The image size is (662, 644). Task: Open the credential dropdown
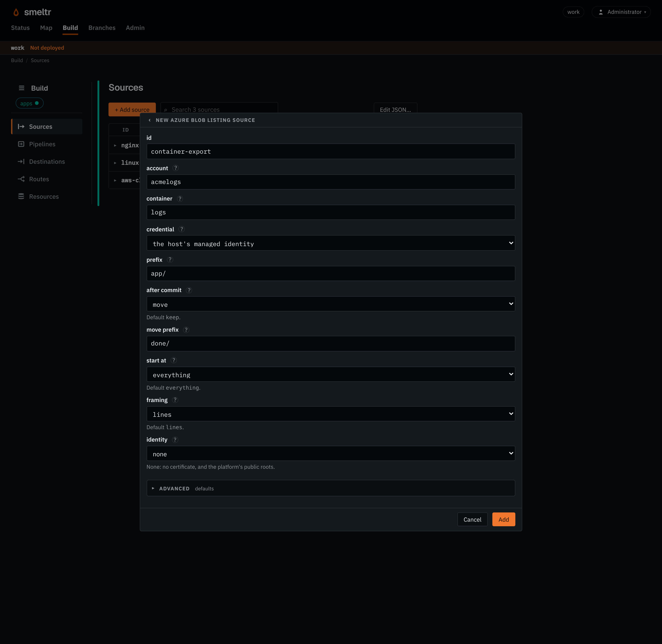331,243
